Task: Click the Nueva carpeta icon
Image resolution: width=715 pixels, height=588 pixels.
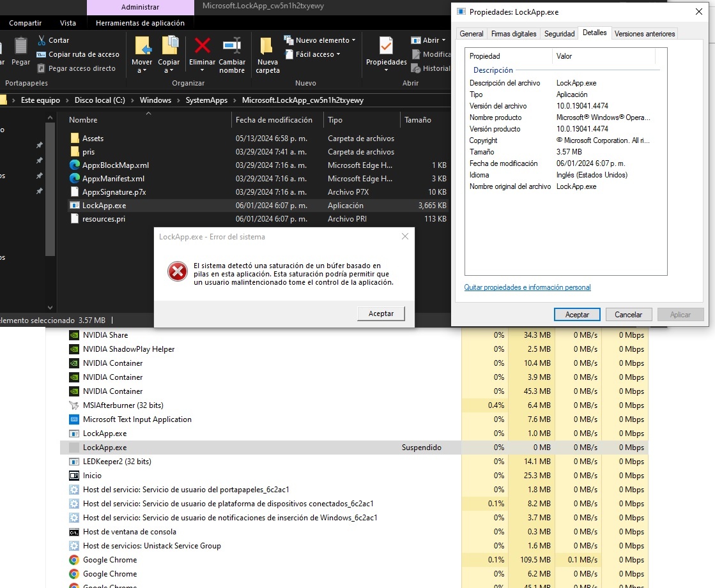Action: coord(266,46)
